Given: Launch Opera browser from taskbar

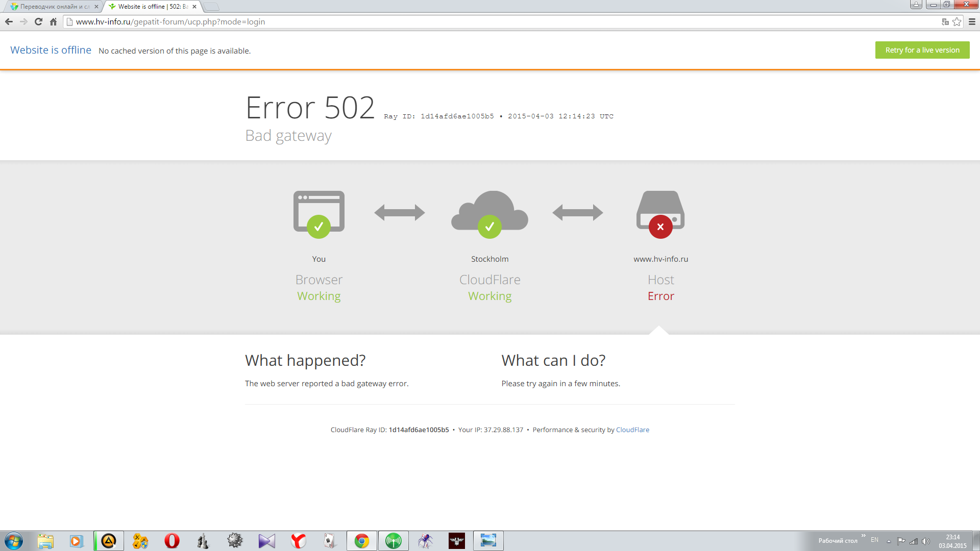Looking at the screenshot, I should point(172,541).
